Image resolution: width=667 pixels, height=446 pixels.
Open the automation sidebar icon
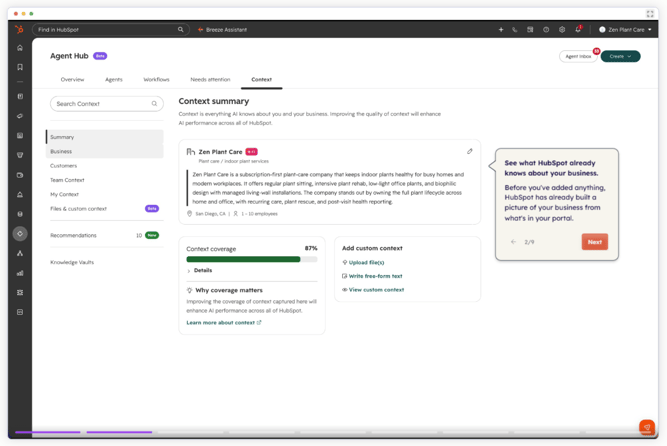pyautogui.click(x=20, y=253)
